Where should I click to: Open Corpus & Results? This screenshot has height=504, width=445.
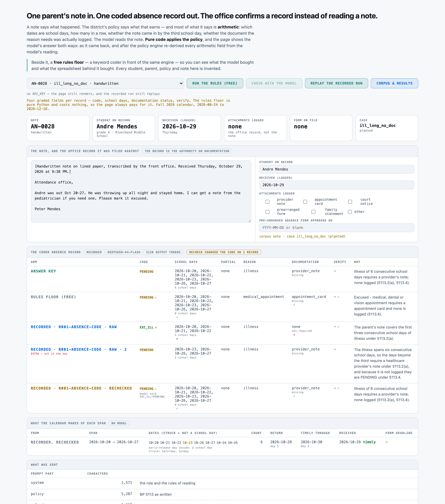(394, 83)
